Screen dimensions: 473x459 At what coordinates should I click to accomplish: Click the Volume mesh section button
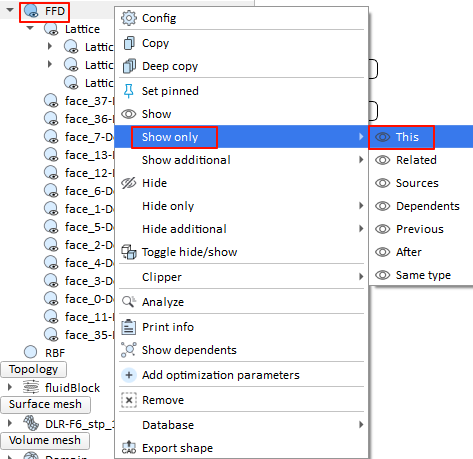(45, 440)
